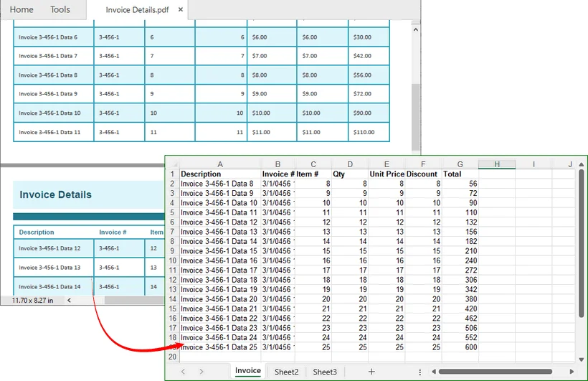Screen dimensions: 588x381
Task: Select cell 'Invoice 3-456-1 Data 8' in spreadsheet
Action: coord(220,184)
